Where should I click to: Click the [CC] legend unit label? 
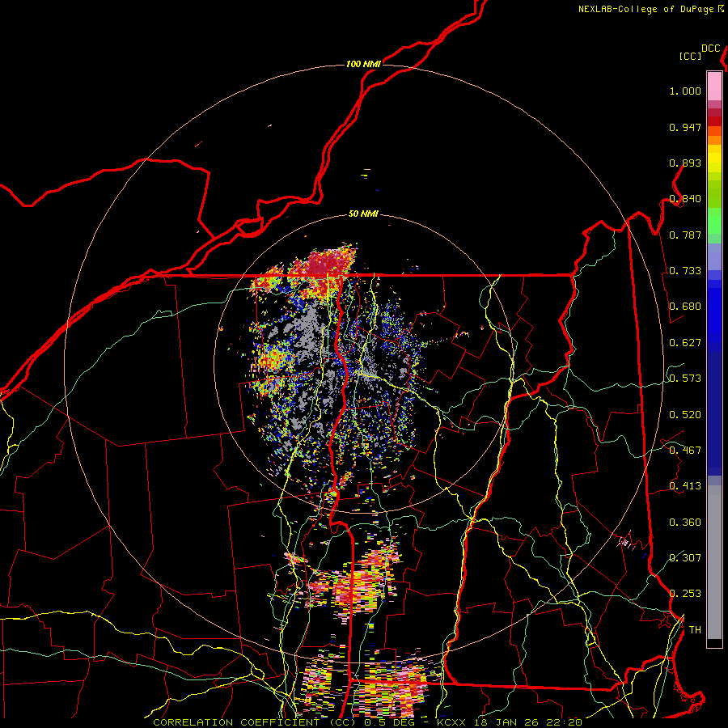point(690,56)
